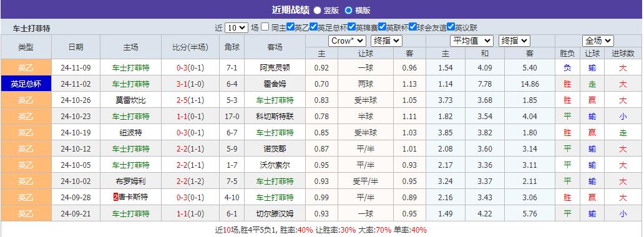The width and height of the screenshot is (644, 237).
Task: Uncheck the 英乙 league checkbox
Action: point(290,27)
